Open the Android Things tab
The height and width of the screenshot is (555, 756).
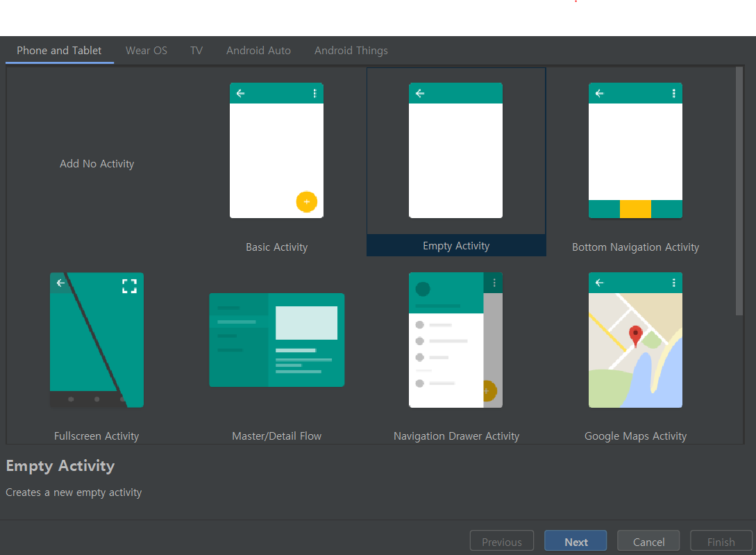[351, 51]
